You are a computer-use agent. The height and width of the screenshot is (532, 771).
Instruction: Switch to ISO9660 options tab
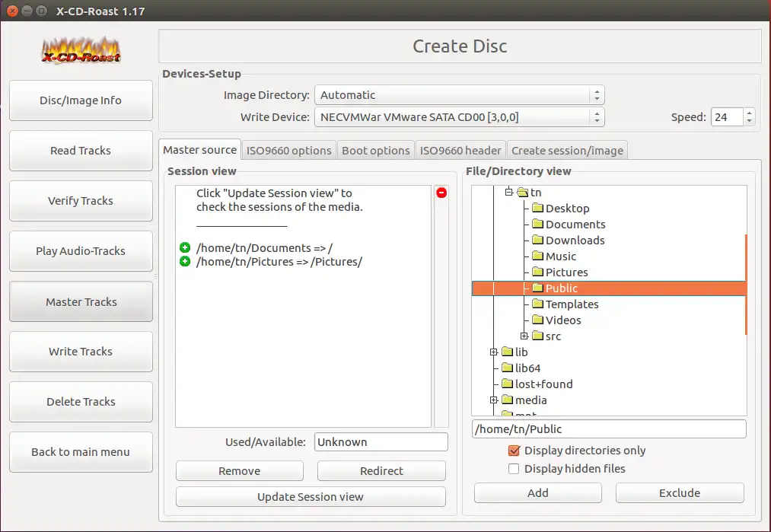click(x=289, y=151)
